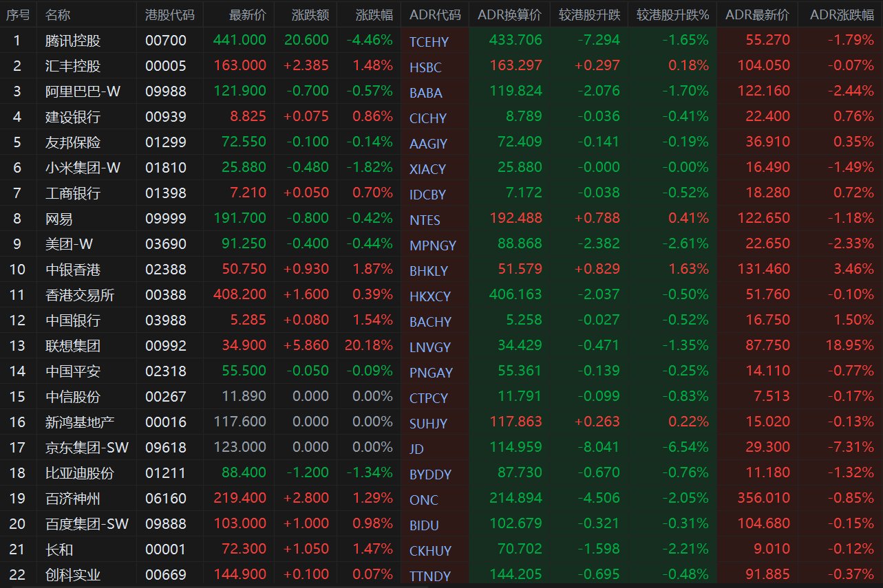Select the 香港交易所 stock name
This screenshot has width=883, height=588.
click(80, 295)
